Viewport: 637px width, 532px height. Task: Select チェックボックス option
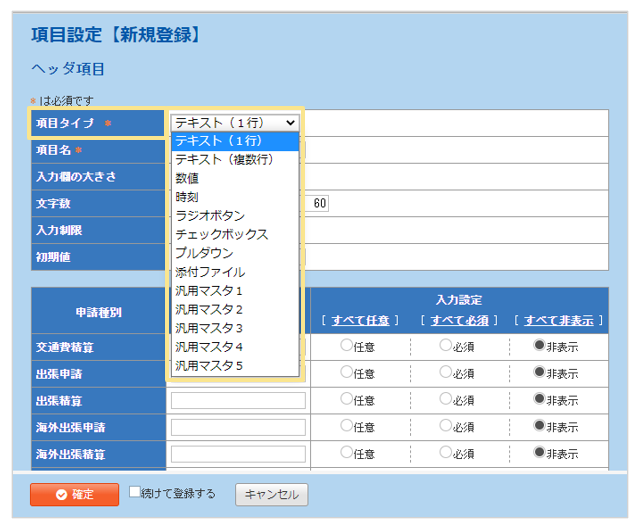(235, 234)
